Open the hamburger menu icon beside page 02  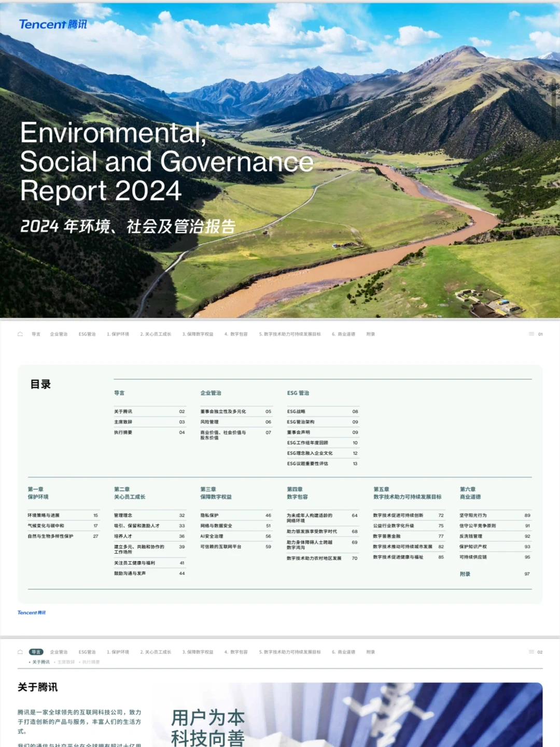pos(531,652)
